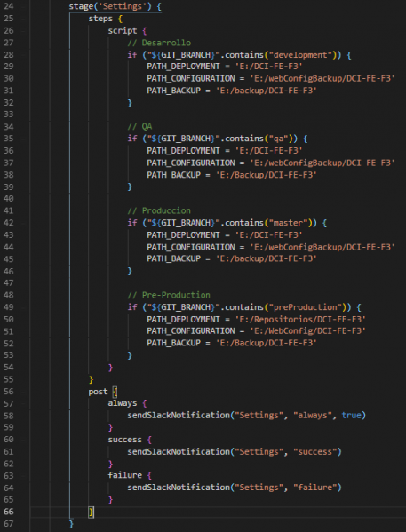
Task: Place cursor in the '// Pre-Production' comment
Action: pos(169,295)
